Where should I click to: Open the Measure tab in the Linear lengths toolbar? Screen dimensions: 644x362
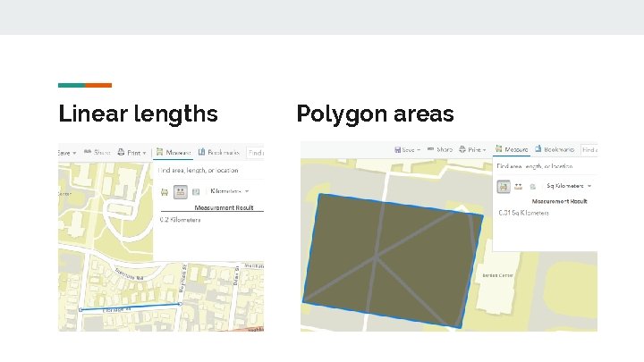(x=174, y=153)
